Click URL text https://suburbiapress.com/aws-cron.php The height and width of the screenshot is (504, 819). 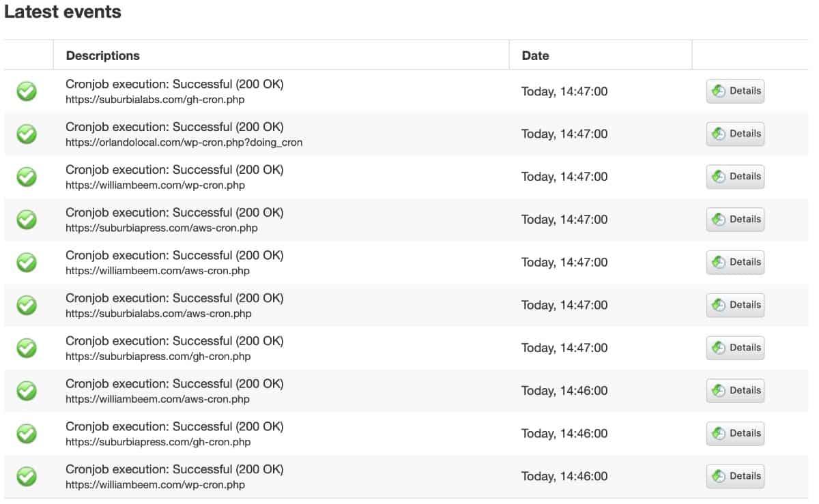pyautogui.click(x=162, y=228)
